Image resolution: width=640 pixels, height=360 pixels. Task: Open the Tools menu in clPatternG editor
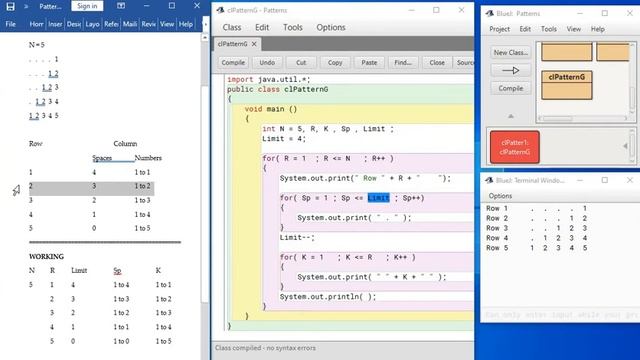click(293, 27)
